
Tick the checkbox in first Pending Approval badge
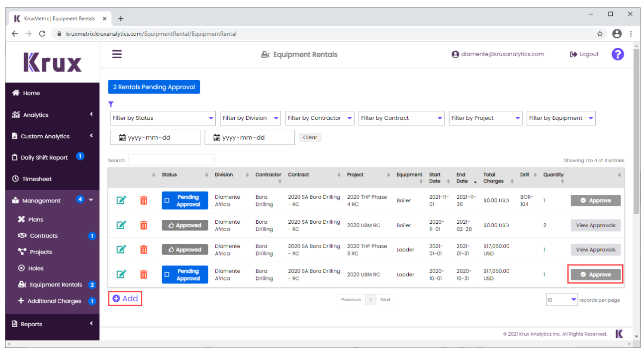click(167, 201)
